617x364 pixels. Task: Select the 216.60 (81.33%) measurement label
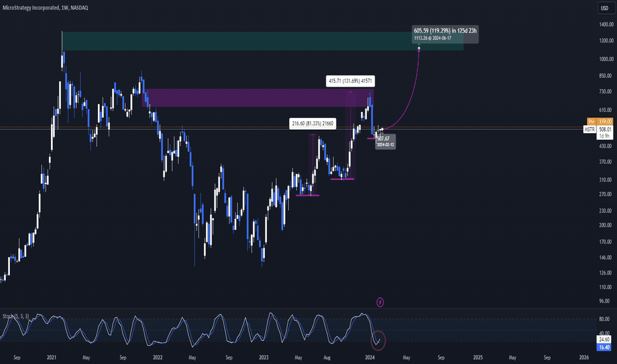click(x=313, y=124)
